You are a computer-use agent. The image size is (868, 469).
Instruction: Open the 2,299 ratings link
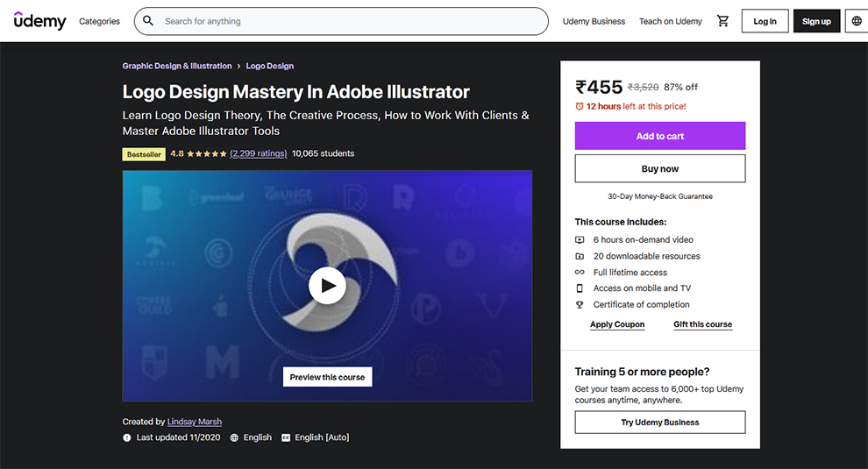(259, 153)
